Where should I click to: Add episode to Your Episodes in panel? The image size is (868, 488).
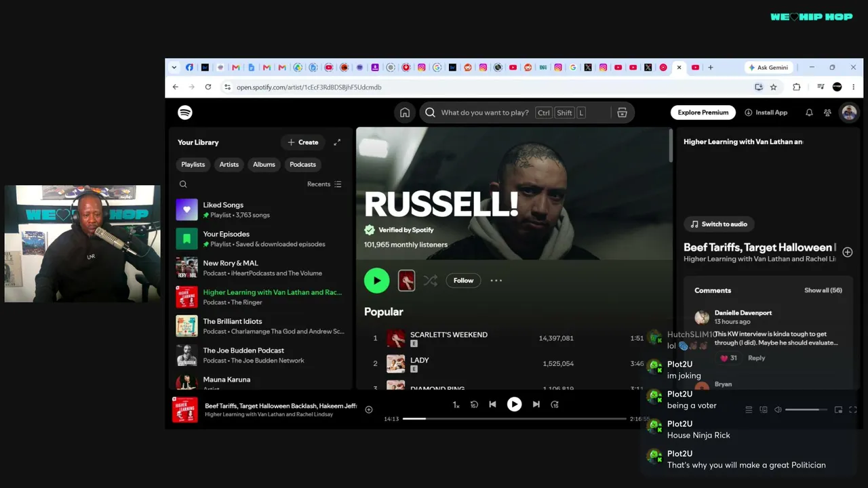click(x=848, y=252)
